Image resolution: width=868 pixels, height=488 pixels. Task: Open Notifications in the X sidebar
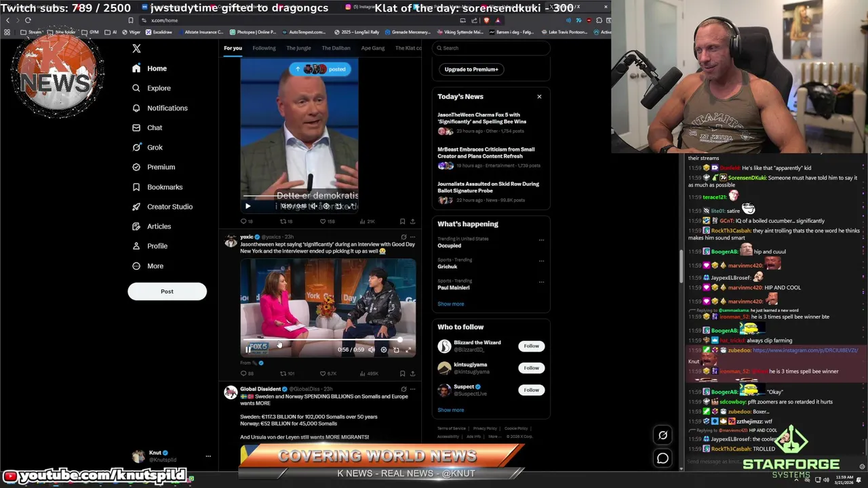(x=159, y=108)
